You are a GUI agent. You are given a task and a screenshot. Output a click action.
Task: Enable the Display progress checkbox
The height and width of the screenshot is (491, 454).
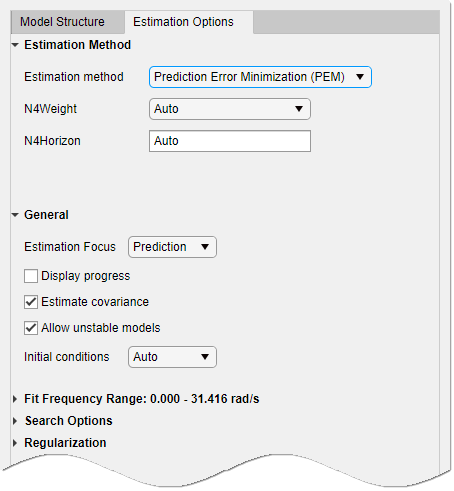(x=31, y=276)
